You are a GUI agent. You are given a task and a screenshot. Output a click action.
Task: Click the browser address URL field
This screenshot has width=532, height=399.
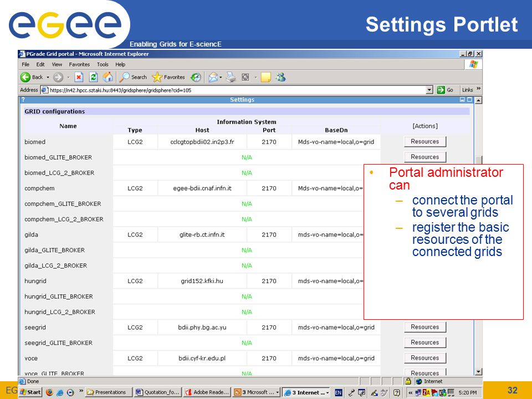click(x=237, y=90)
